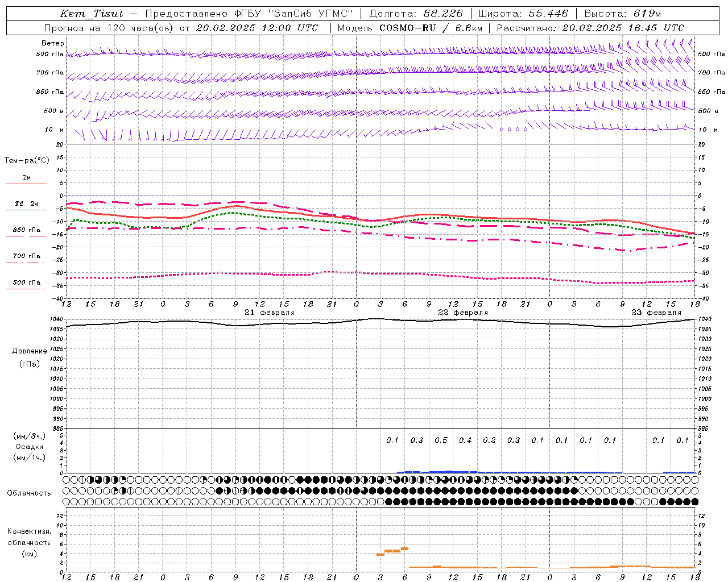The height and width of the screenshot is (582, 728).
Task: Click the 0.2 precipitation amount value
Action: (x=489, y=440)
